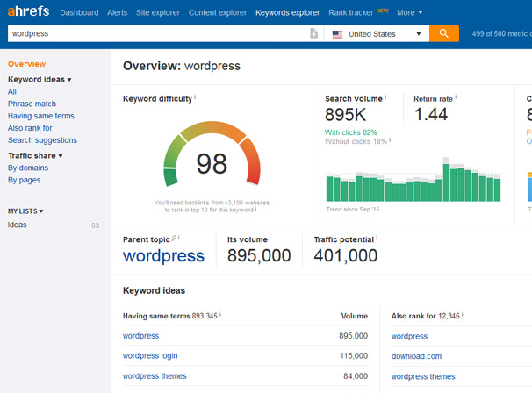Open the Ideas list
Viewport: 532px width, 393px height.
(17, 225)
